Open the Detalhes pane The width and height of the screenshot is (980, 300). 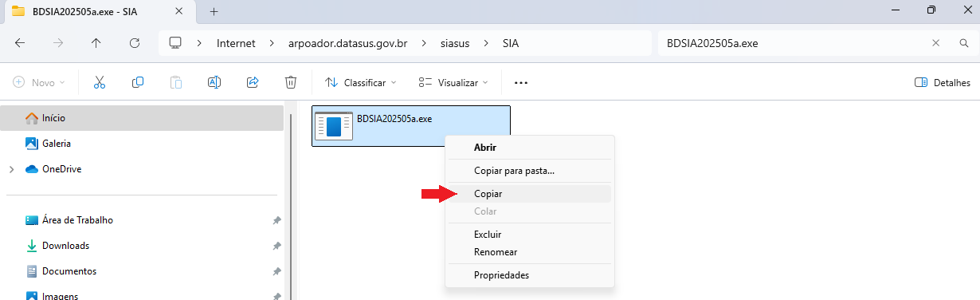[x=943, y=82]
